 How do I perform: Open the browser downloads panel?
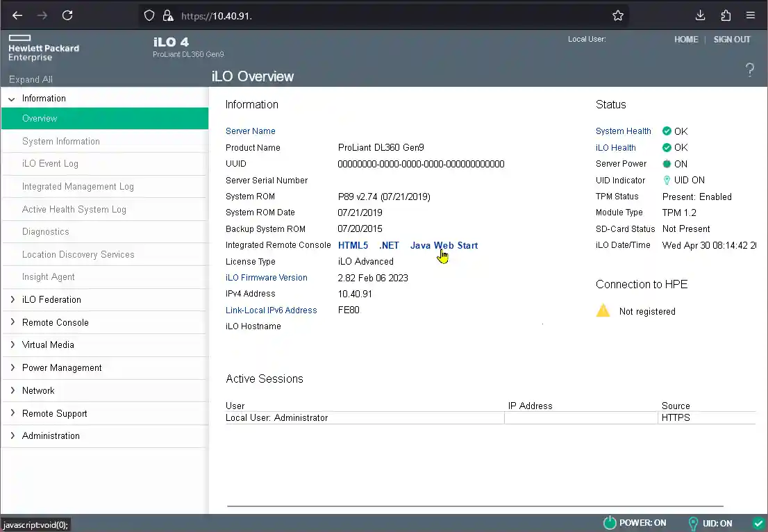[x=701, y=16]
